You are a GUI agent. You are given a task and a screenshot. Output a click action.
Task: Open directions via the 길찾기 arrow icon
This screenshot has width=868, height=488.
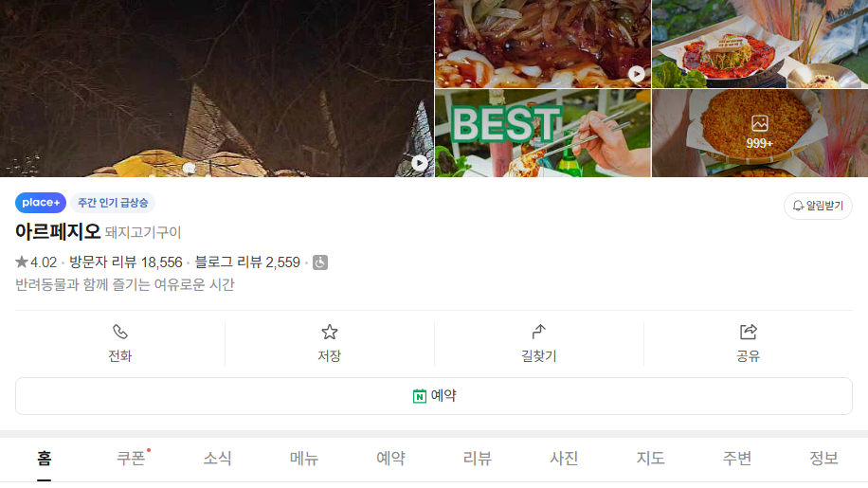click(x=538, y=332)
